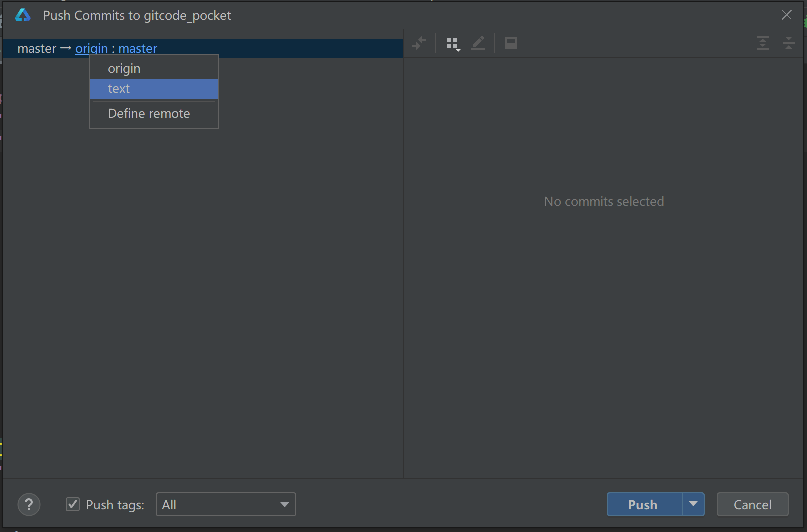The image size is (807, 532).
Task: Click the No commits selected text
Action: [x=604, y=201]
